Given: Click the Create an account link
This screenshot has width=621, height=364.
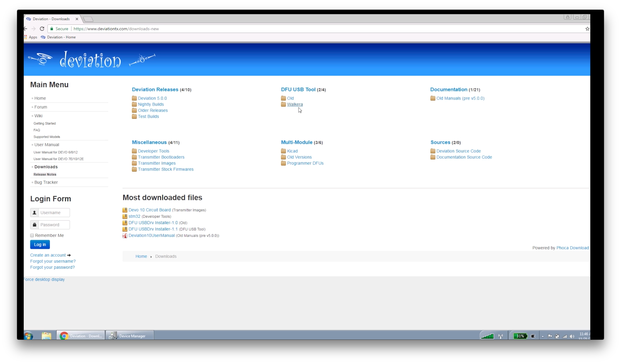Looking at the screenshot, I should coord(48,255).
